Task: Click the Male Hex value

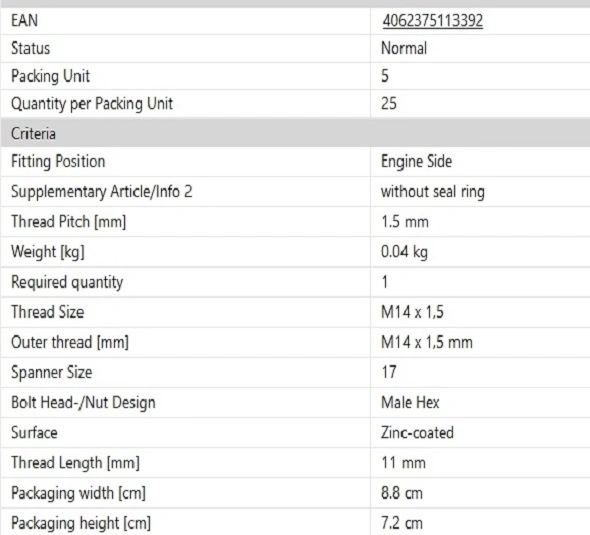Action: coord(410,403)
